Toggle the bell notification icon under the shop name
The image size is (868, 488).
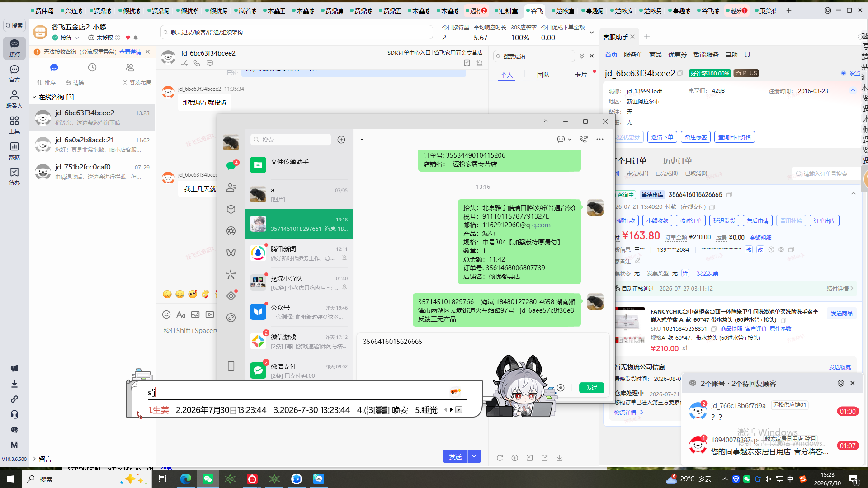pos(136,38)
